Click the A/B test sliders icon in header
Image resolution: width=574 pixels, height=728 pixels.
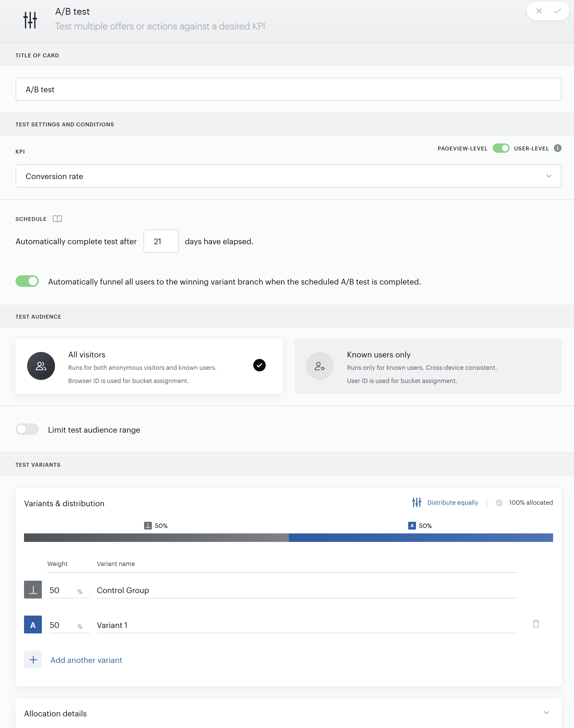(x=30, y=20)
